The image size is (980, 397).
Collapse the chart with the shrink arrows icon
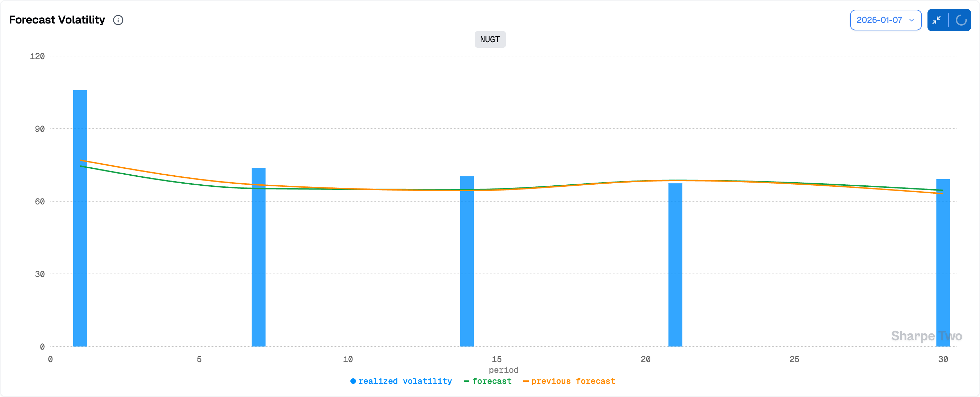[937, 20]
